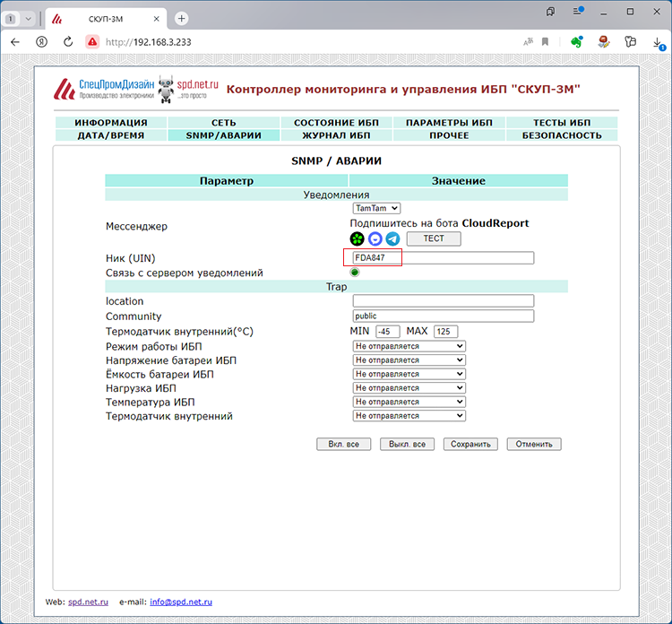Click the Telegram bot icon
Viewport: 672px width, 624px height.
[392, 239]
